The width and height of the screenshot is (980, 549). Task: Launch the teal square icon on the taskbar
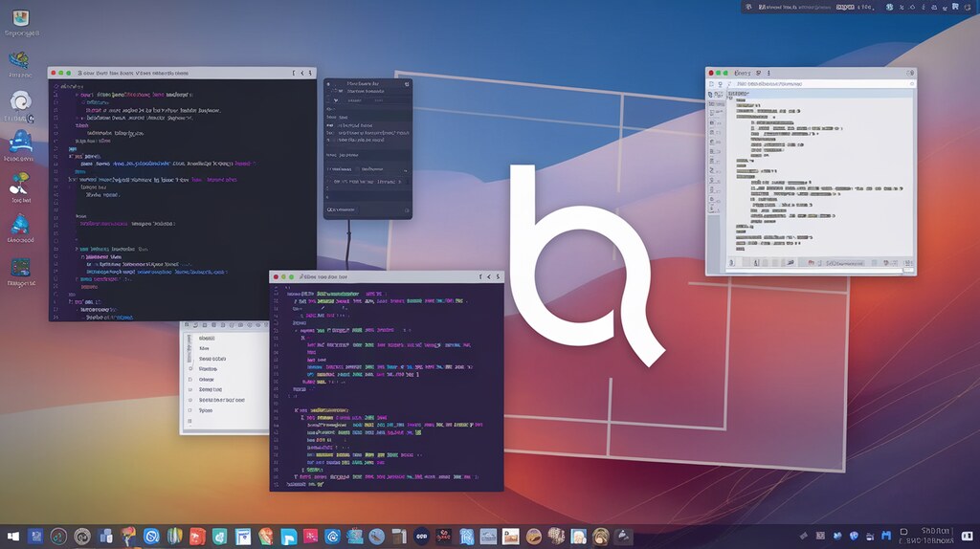(220, 536)
